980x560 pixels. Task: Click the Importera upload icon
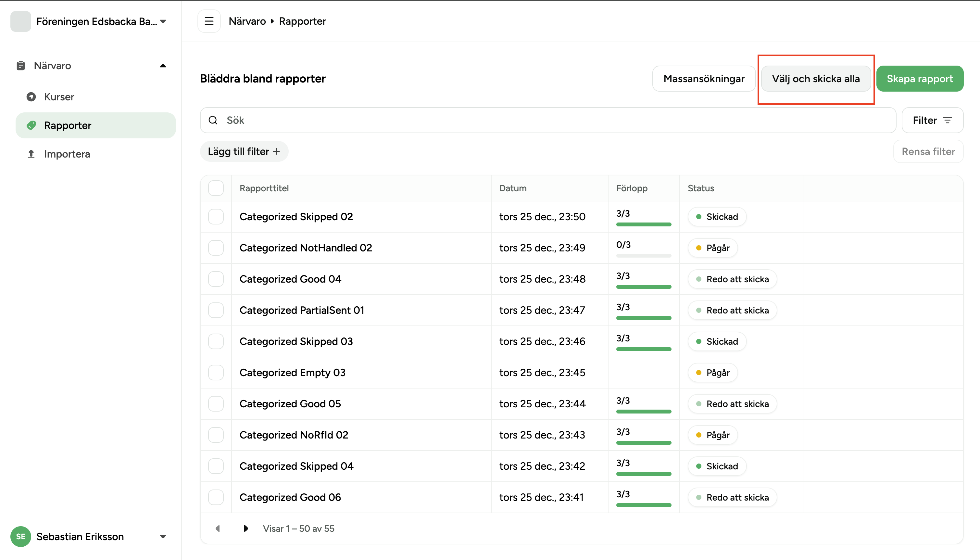coord(31,154)
